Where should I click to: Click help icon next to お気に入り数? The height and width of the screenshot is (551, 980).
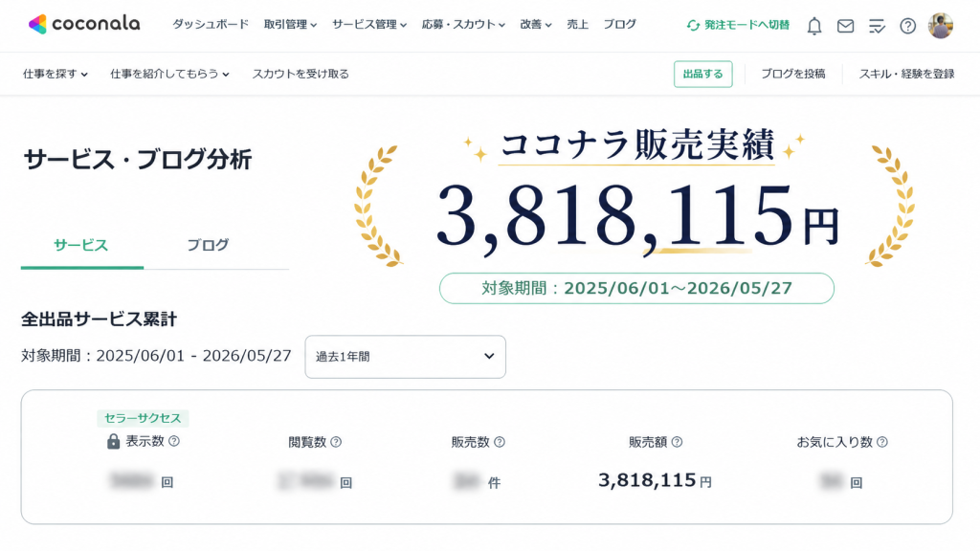[881, 442]
